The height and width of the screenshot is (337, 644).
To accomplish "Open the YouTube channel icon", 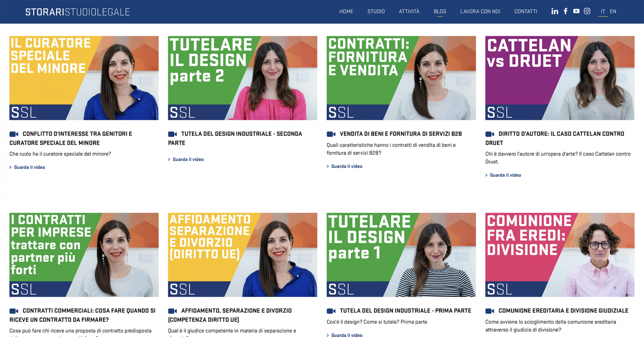I will coord(576,11).
